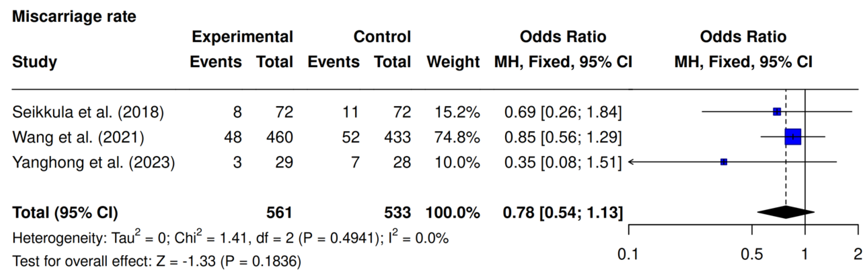
Task: Click the pooled odds ratio 0.78 [0.54; 1.13]
Action: pyautogui.click(x=562, y=213)
